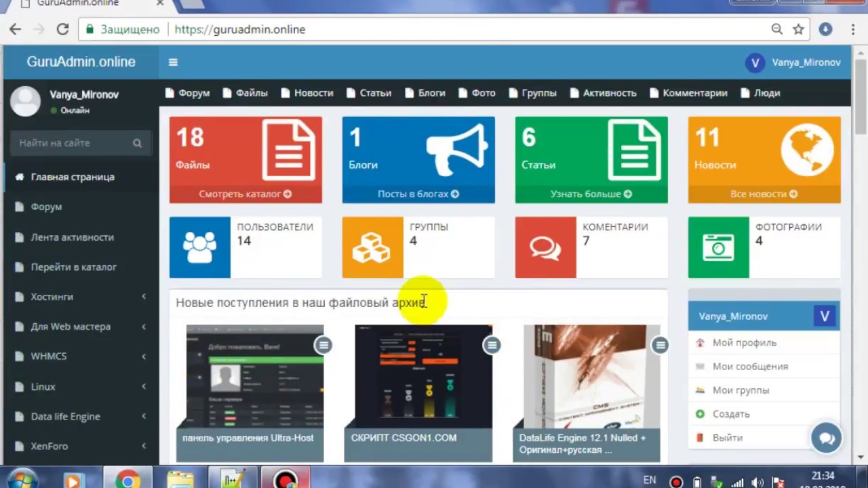Expand the Linux sidebar section
This screenshot has width=868, height=488.
pos(80,386)
